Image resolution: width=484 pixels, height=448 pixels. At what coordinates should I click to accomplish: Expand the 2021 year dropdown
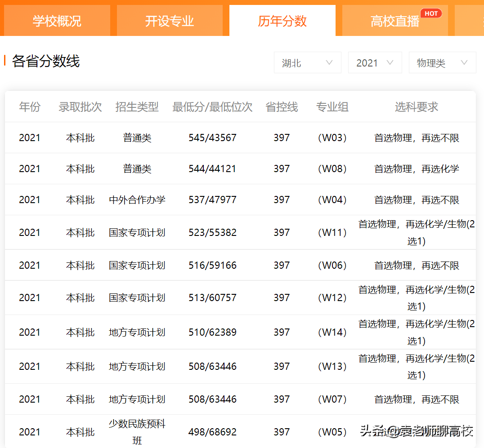375,62
